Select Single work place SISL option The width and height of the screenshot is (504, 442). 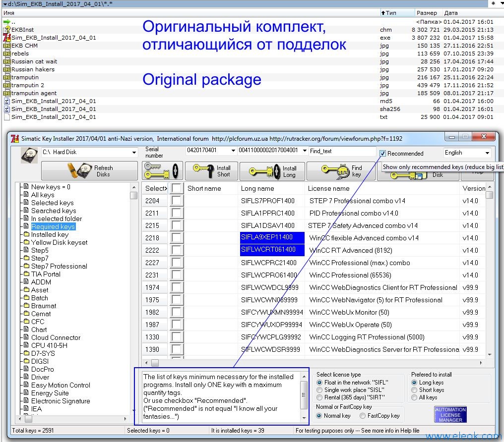(319, 390)
